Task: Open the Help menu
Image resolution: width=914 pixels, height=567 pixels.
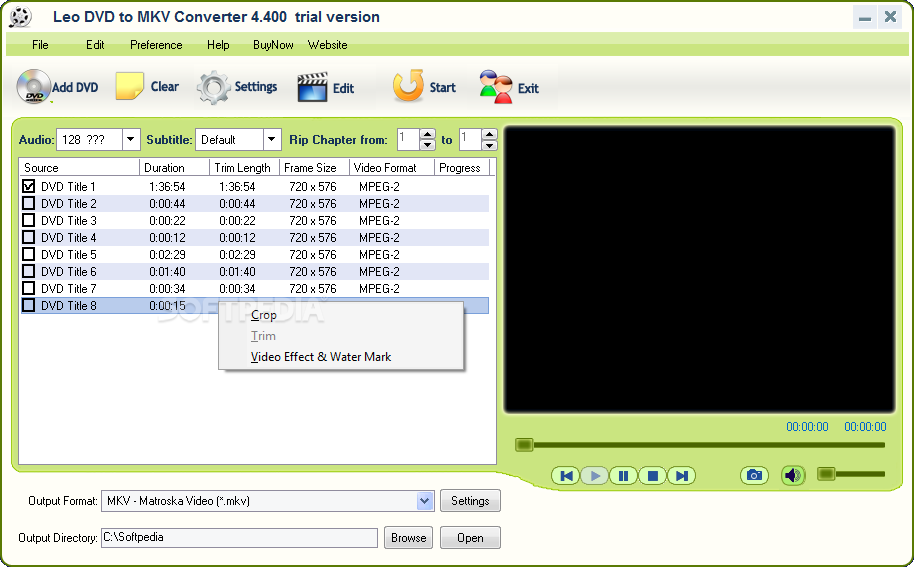Action: (218, 45)
